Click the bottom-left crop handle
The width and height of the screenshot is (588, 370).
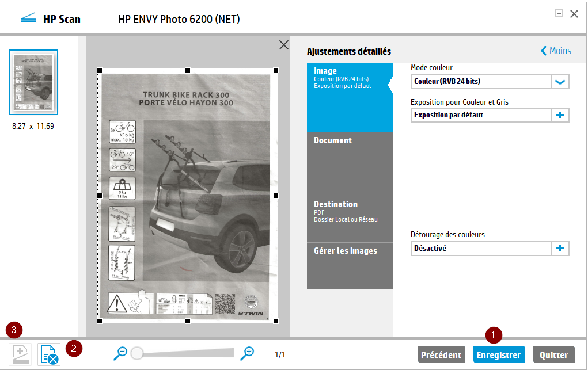pyautogui.click(x=100, y=321)
